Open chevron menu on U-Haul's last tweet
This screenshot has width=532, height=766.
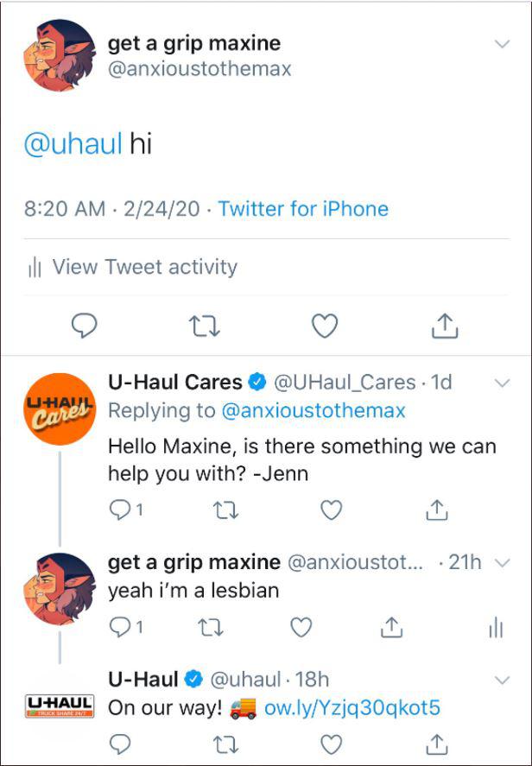point(502,680)
